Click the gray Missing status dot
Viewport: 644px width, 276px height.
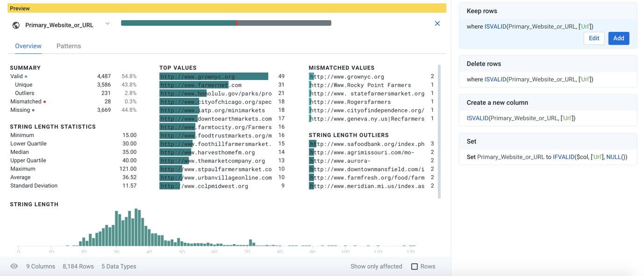click(33, 110)
